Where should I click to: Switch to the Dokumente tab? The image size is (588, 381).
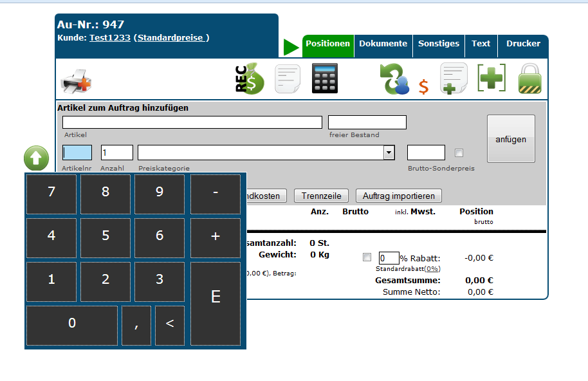[x=383, y=44]
